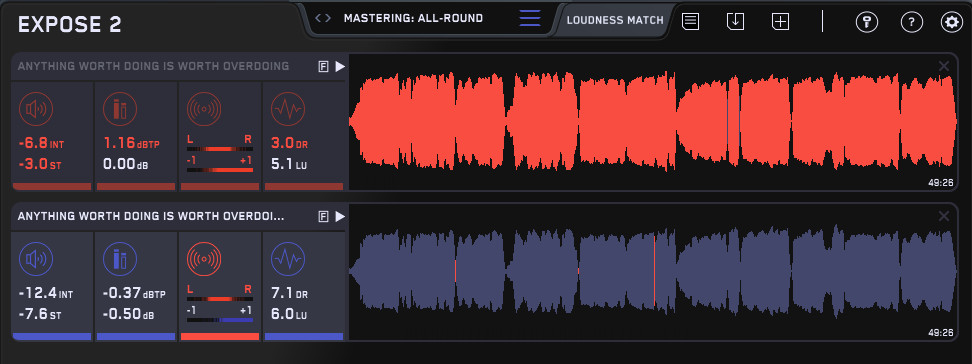Click blue loudness speaker icon, second track
Viewport: 972px width, 364px height.
pyautogui.click(x=36, y=260)
